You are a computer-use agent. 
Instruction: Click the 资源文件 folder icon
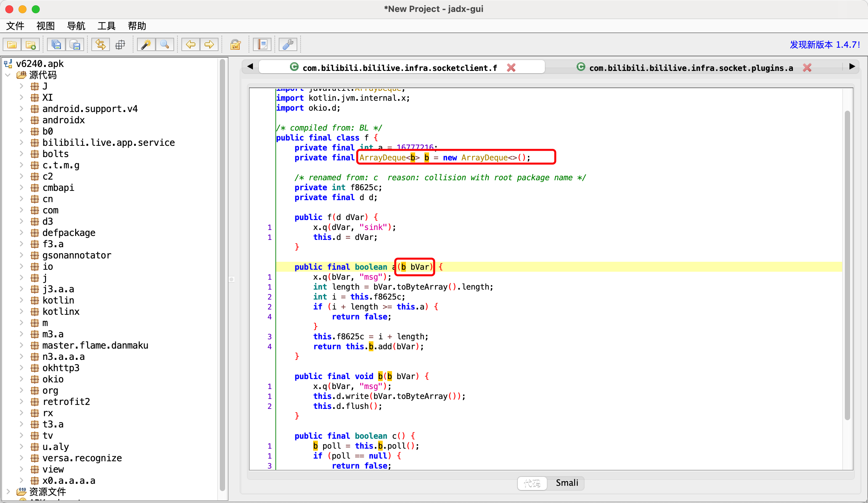(x=22, y=491)
